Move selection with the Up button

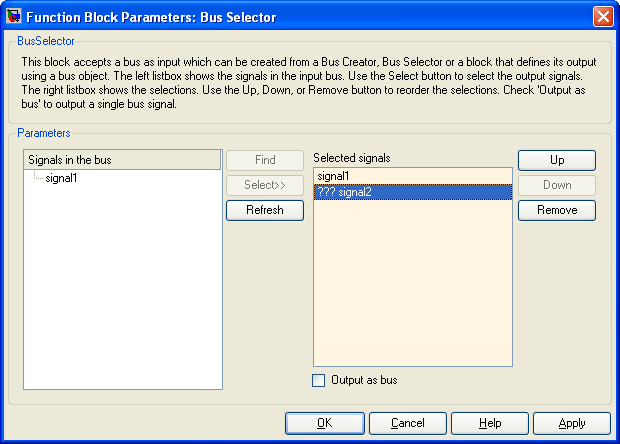pyautogui.click(x=557, y=160)
